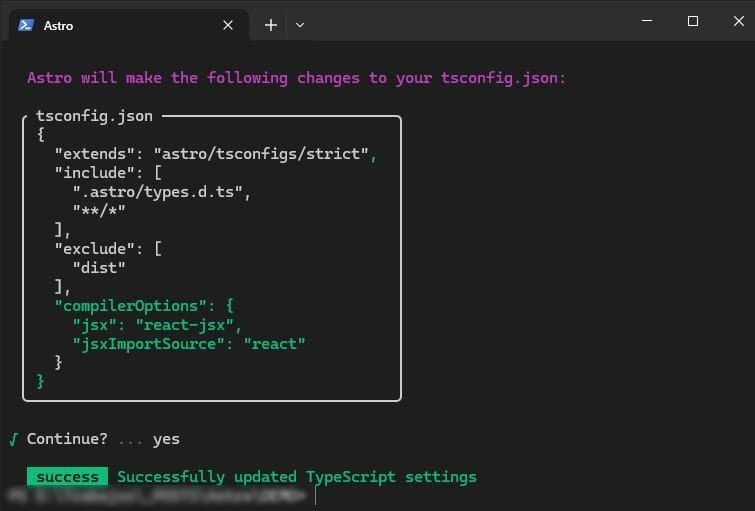Click the Continue? prompt text

pos(67,439)
